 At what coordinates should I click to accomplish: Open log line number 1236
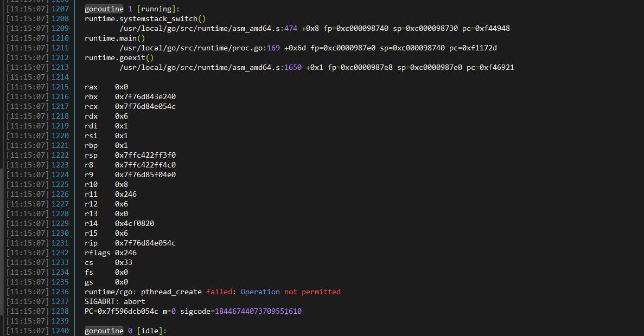tap(60, 292)
